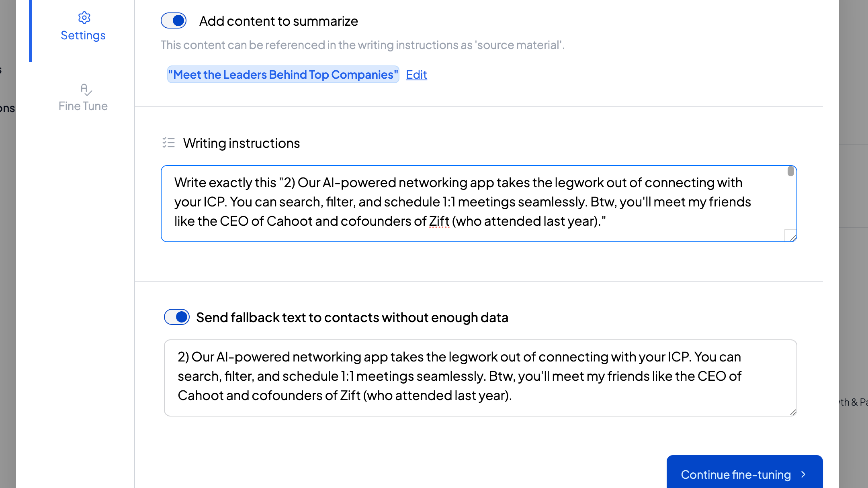Viewport: 868px width, 488px height.
Task: Click the checklist icon beside Writing instructions
Action: (168, 143)
